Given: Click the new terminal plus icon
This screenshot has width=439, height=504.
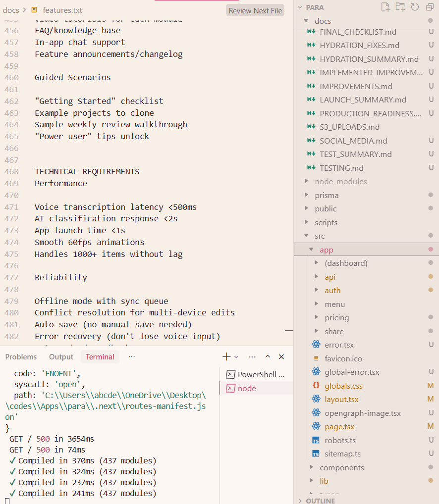Looking at the screenshot, I should (226, 357).
